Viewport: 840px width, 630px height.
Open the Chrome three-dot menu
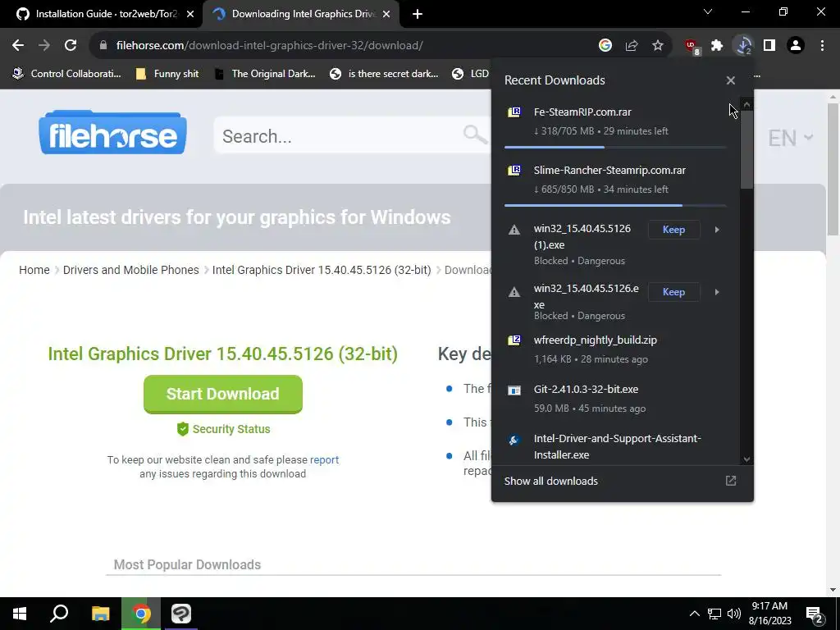822,46
